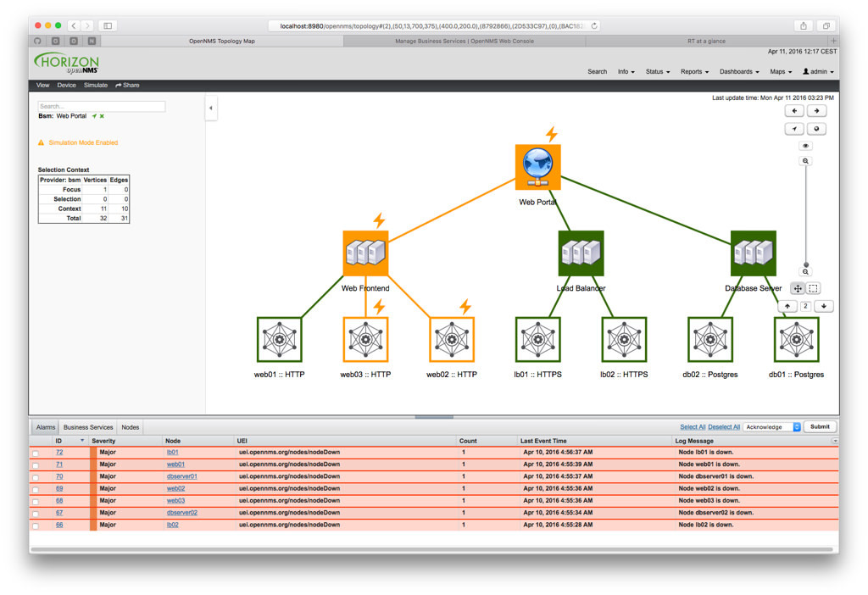868x595 pixels.
Task: Click the db01 :: Postgres service node
Action: [796, 339]
